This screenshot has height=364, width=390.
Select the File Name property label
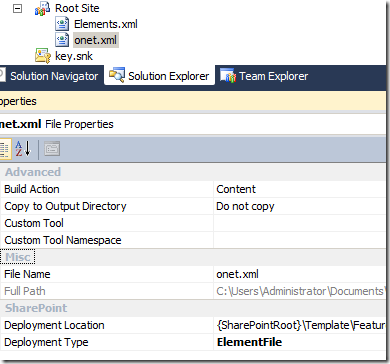coord(27,274)
